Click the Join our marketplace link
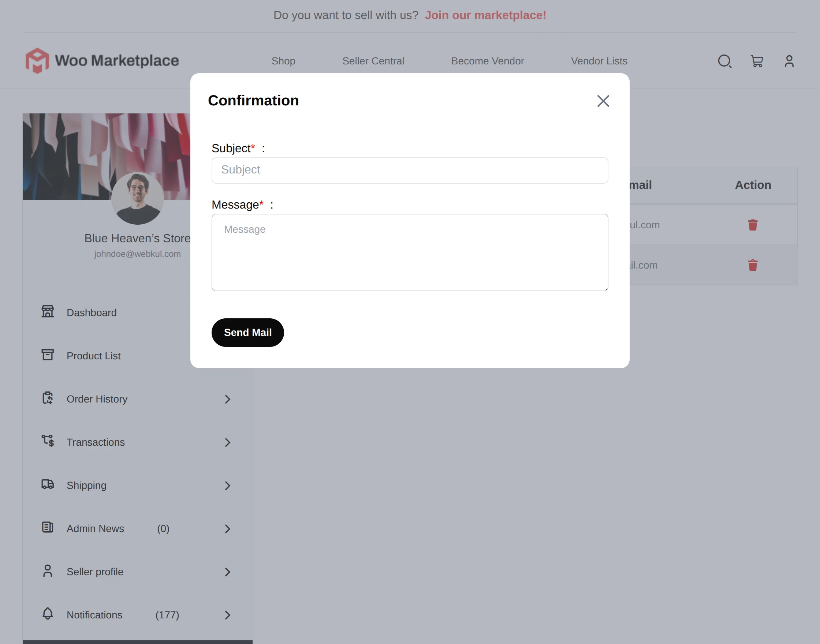The image size is (820, 644). point(485,15)
